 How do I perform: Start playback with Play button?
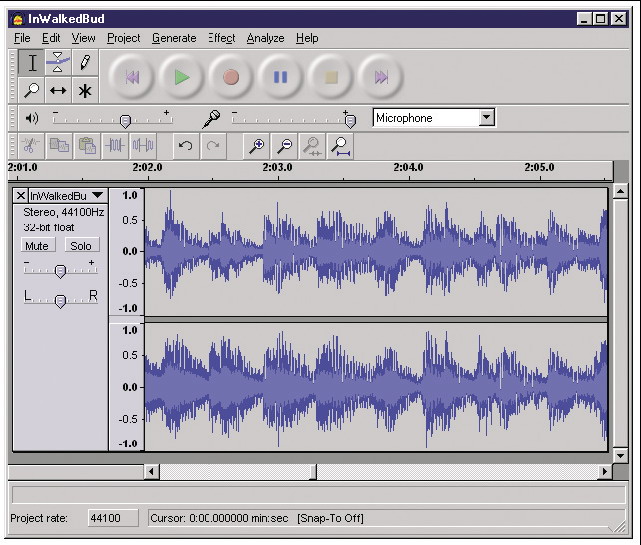pyautogui.click(x=182, y=77)
